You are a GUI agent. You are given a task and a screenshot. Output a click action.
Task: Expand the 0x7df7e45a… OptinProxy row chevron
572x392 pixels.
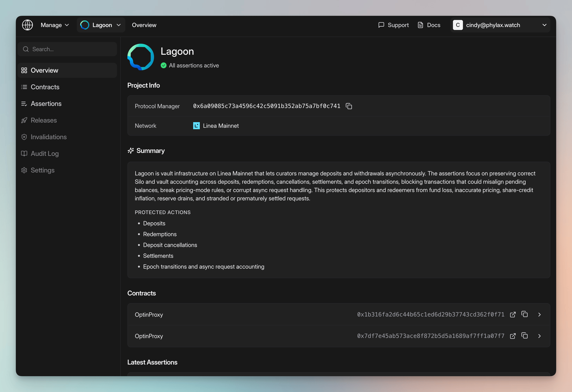[x=539, y=336]
